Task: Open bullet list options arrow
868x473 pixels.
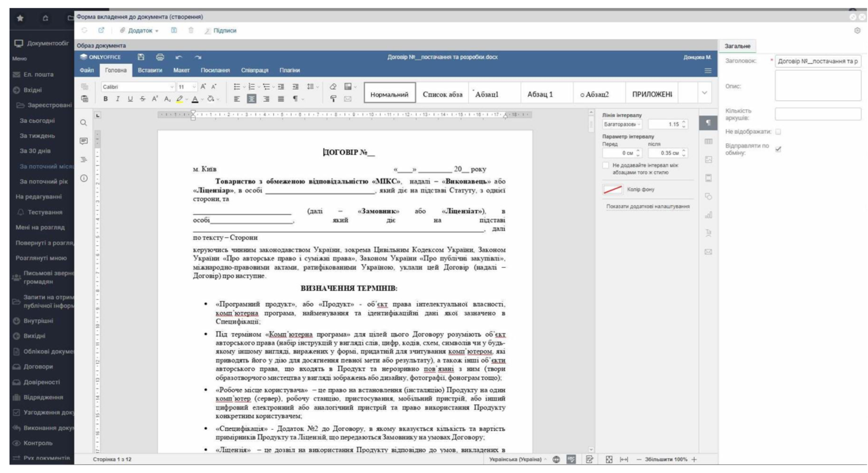Action: coord(244,87)
